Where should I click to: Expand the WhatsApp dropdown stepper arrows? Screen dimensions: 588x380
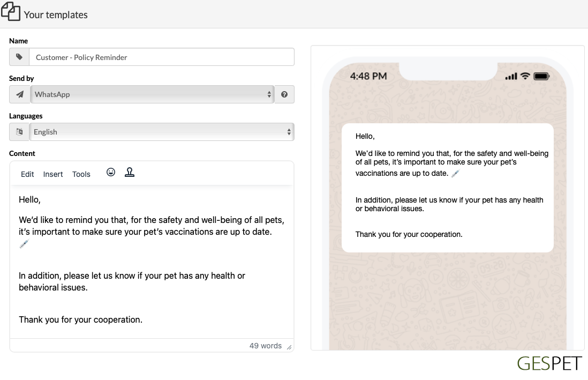click(269, 94)
